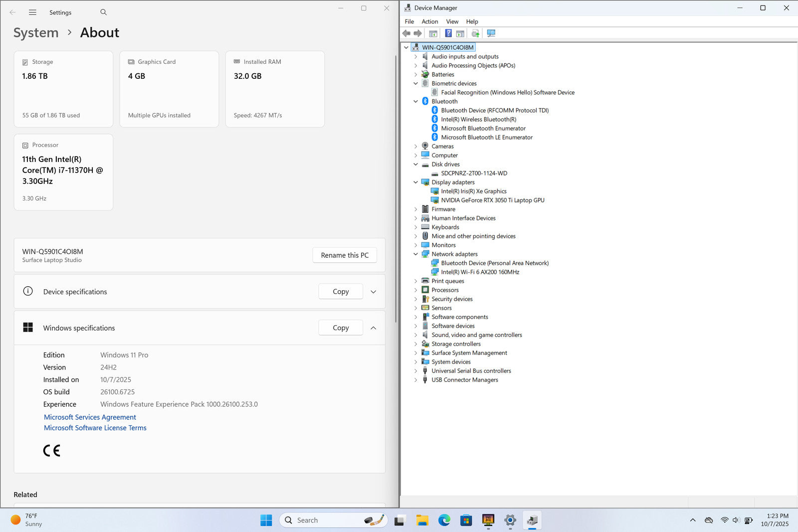This screenshot has width=798, height=532.
Task: Open the View menu
Action: [452, 21]
